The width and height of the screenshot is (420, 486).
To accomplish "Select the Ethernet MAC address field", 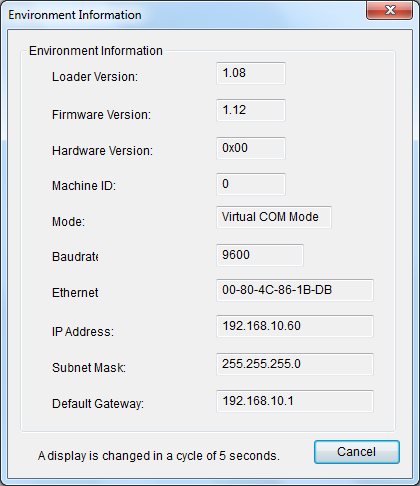I will 295,290.
